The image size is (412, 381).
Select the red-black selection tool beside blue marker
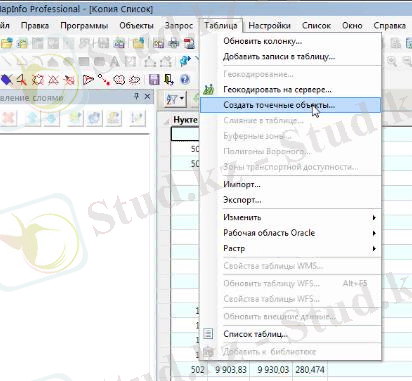click(22, 80)
